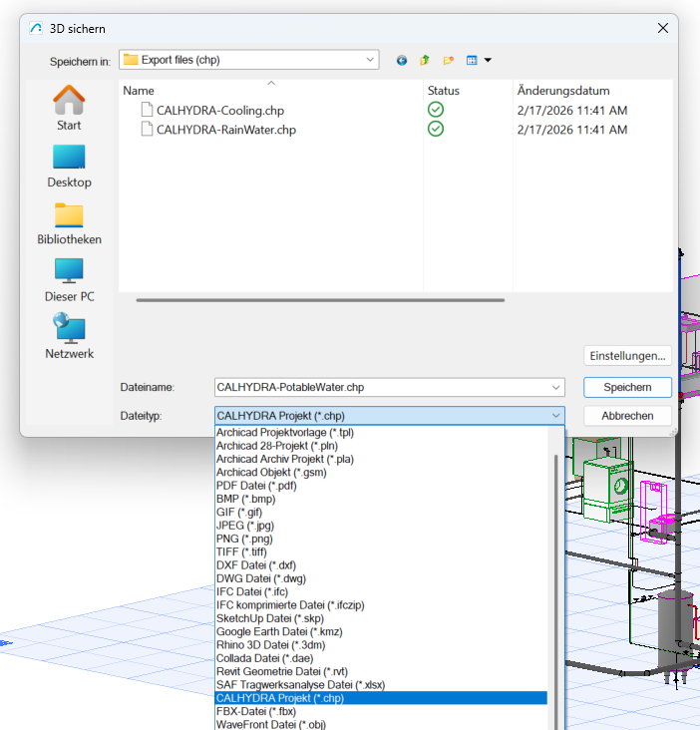Collapse the Dateityp dropdown list
Viewport: 700px width, 730px height.
tap(555, 416)
